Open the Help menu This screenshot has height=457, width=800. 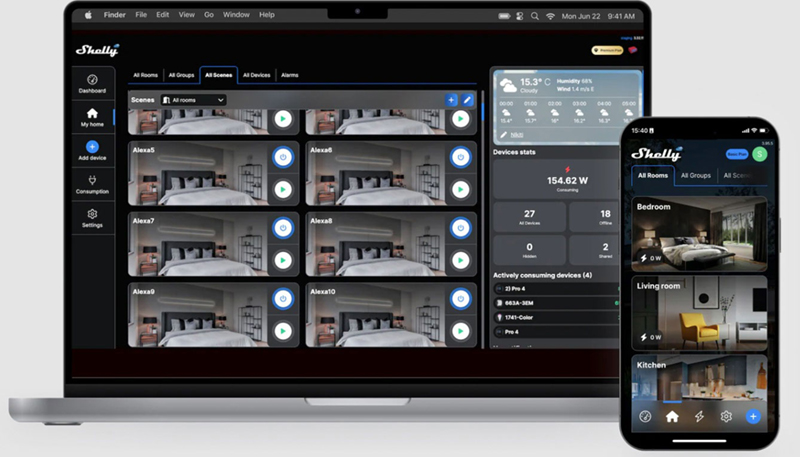[267, 15]
